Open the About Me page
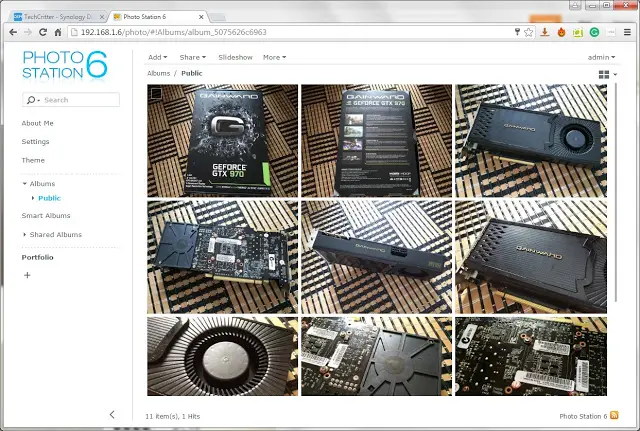 (38, 123)
